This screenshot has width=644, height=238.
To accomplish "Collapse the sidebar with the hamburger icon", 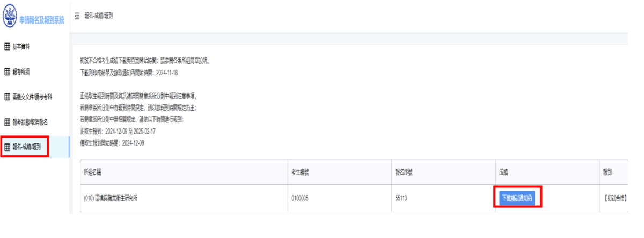I will tap(77, 16).
